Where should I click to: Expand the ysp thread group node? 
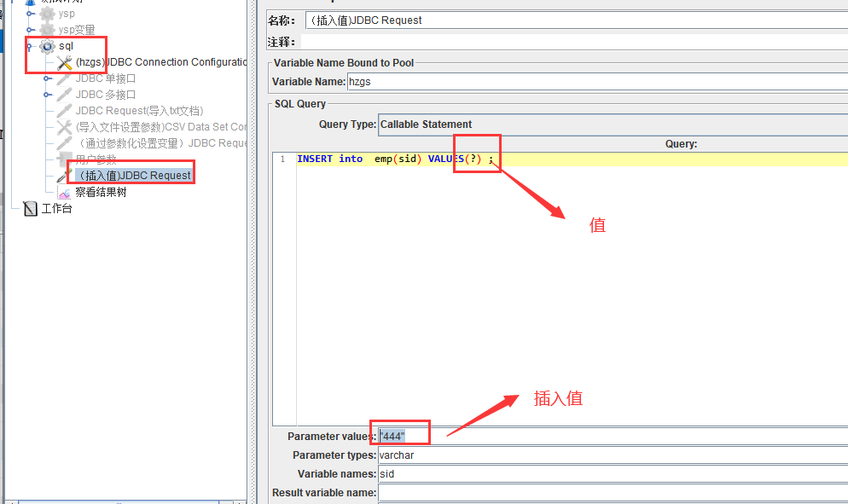(x=31, y=14)
